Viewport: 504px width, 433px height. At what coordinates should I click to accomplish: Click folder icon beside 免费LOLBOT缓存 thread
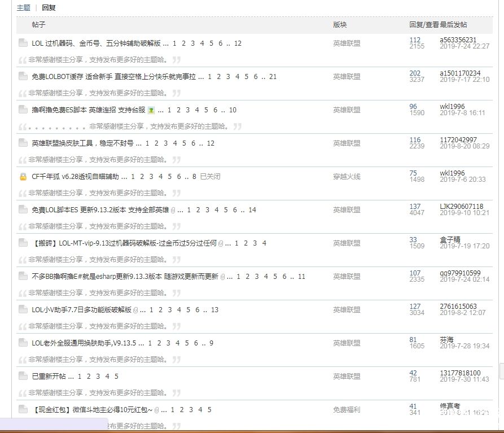coord(23,76)
